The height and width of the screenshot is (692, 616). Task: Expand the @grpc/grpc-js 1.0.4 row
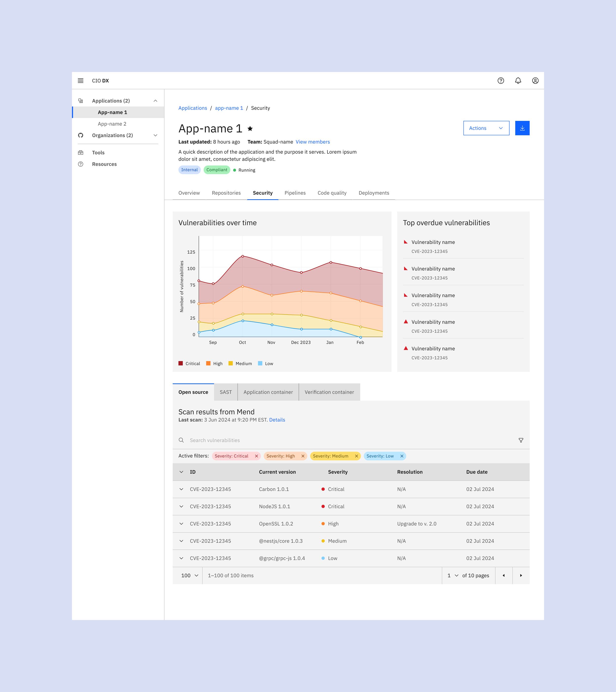pos(181,558)
